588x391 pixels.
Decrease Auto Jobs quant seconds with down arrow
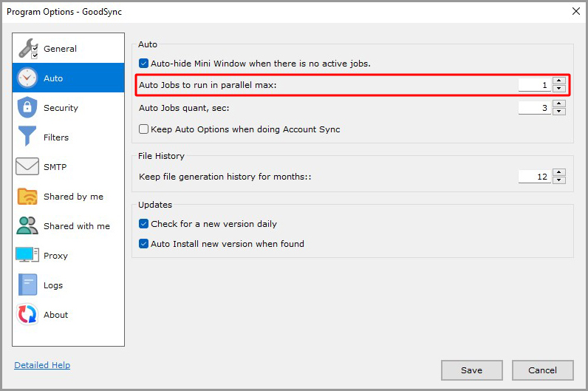(x=559, y=112)
